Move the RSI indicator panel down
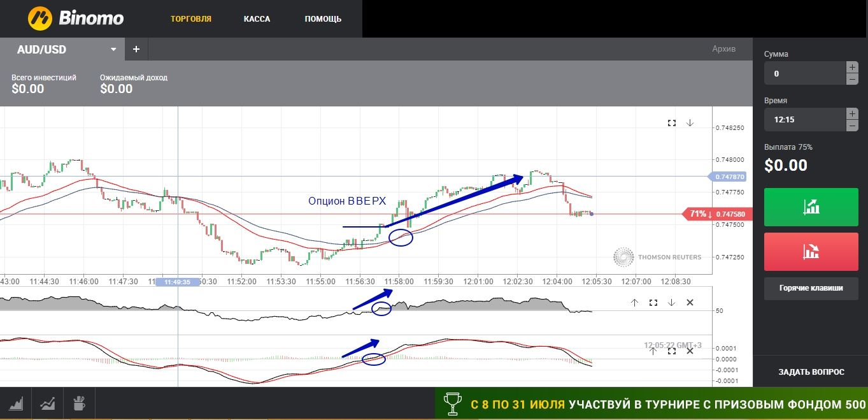This screenshot has height=420, width=868. 671,303
